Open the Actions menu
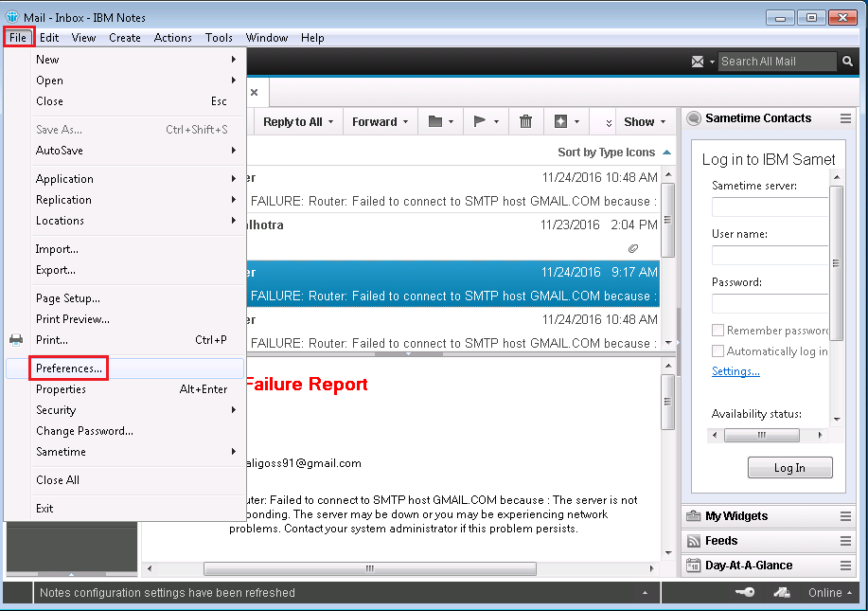 click(x=172, y=38)
